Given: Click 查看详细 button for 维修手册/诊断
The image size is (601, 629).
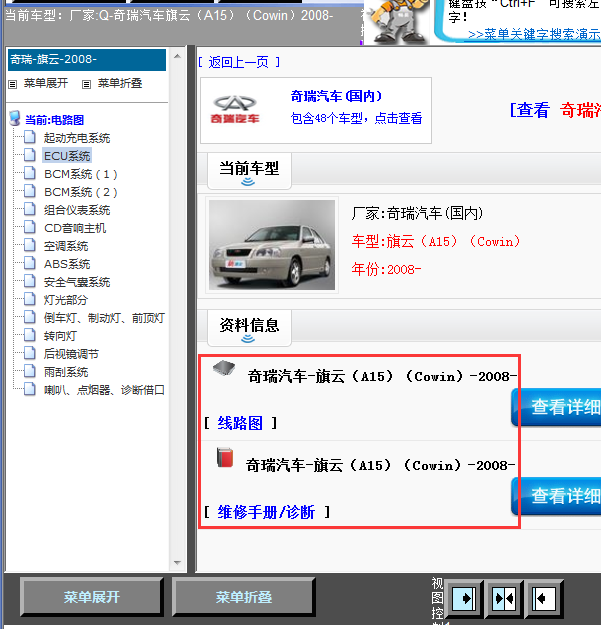Looking at the screenshot, I should click(556, 496).
